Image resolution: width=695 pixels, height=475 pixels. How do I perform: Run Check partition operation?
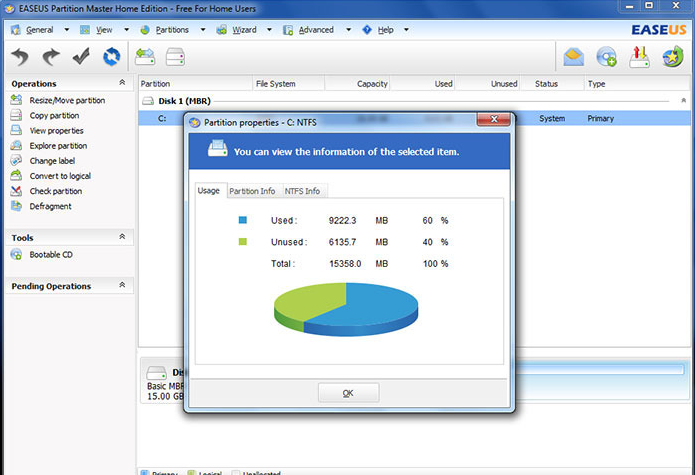tap(55, 191)
